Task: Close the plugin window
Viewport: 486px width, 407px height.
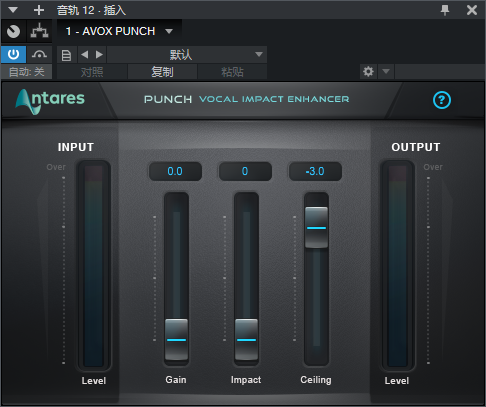Action: 472,10
